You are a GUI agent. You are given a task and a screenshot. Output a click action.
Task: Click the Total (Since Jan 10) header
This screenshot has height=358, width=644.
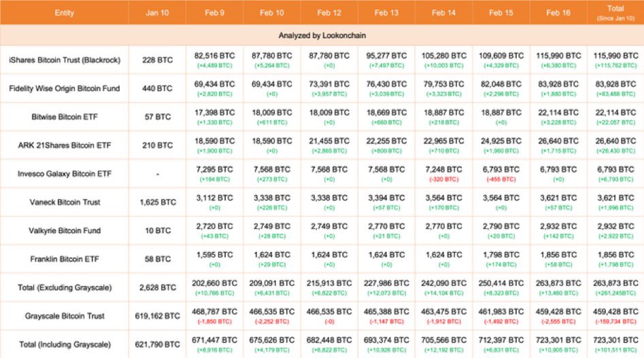tap(615, 13)
